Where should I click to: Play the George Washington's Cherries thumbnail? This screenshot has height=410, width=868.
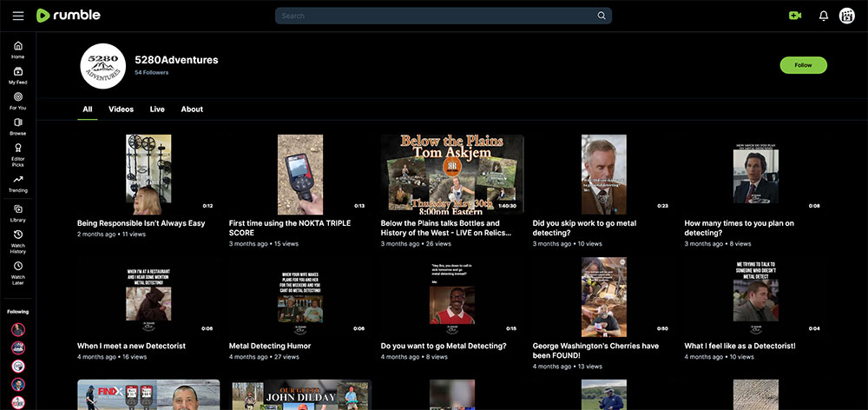(x=603, y=296)
